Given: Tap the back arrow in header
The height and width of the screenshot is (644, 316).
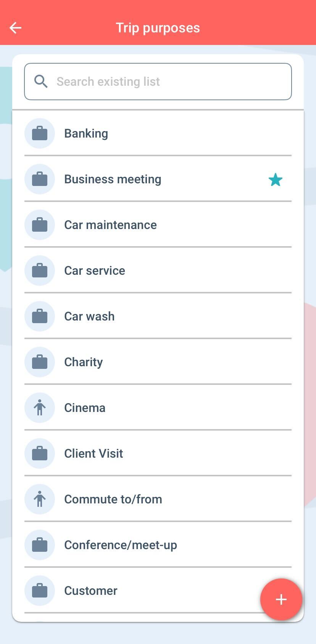Looking at the screenshot, I should [16, 28].
